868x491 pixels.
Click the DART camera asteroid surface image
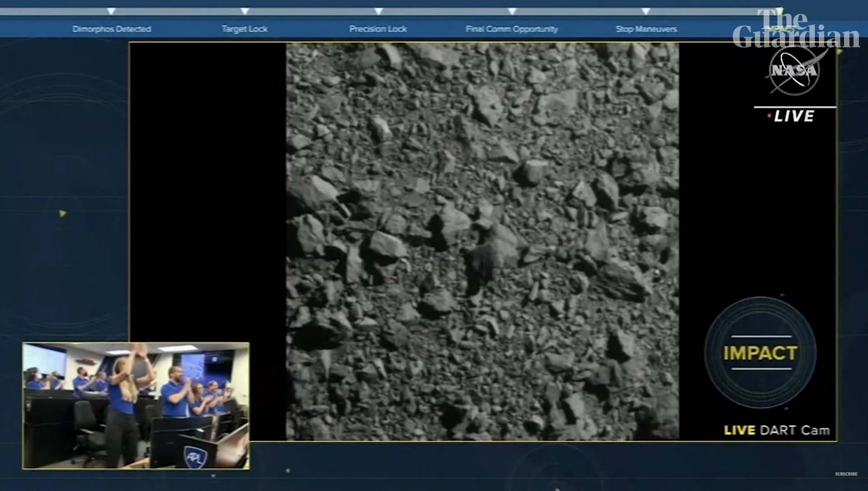[482, 241]
